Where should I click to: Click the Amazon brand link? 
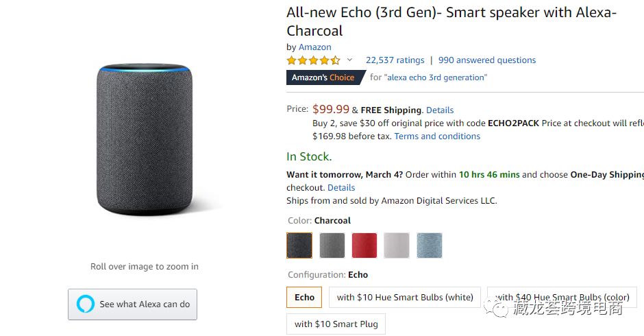tap(315, 47)
